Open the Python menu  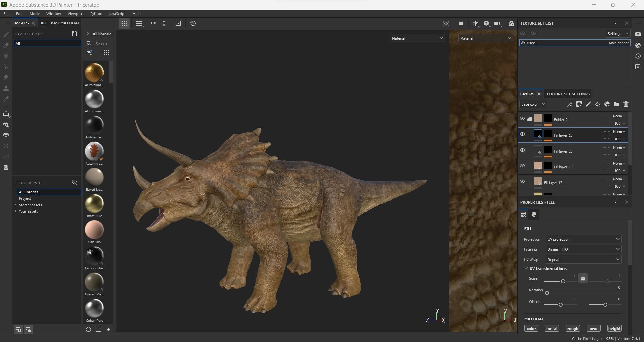click(x=96, y=14)
